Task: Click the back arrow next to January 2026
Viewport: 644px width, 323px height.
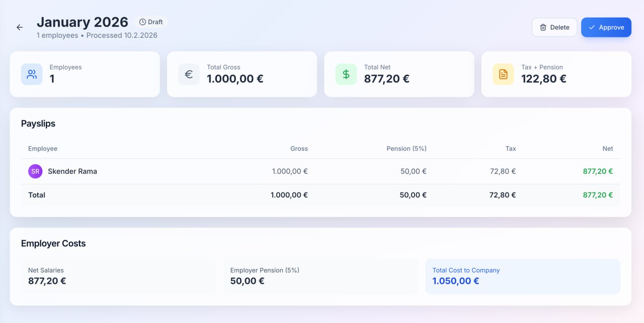Action: coord(19,27)
